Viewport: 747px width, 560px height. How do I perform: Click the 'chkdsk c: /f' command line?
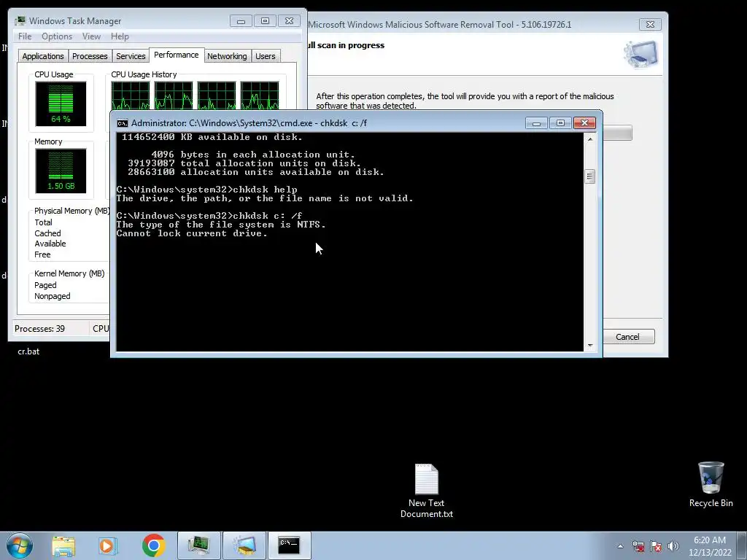pos(209,216)
